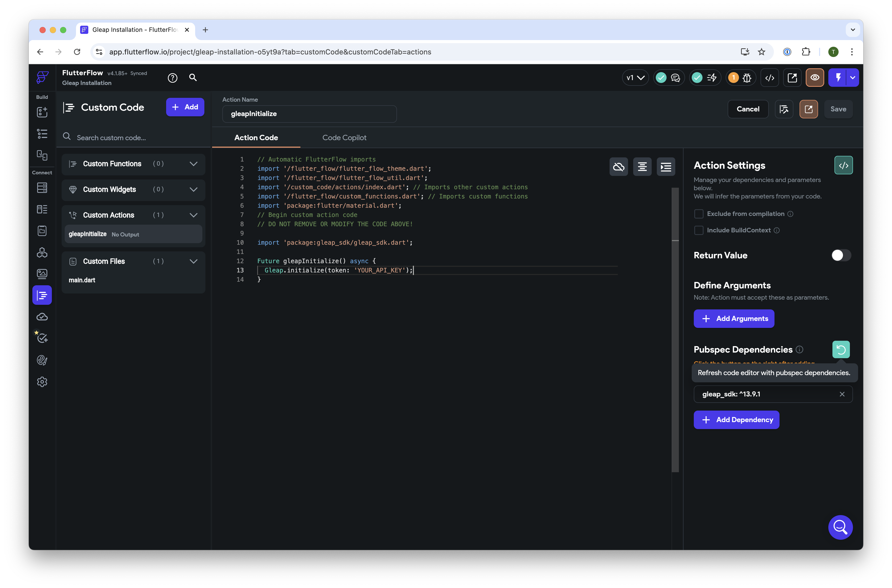Open the comments status icon
This screenshot has width=892, height=588.
[676, 78]
